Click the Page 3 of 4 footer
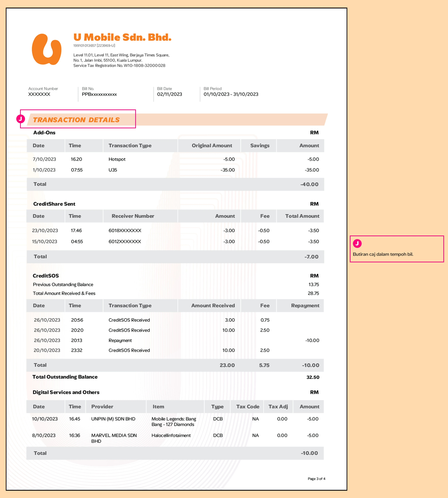 [x=316, y=479]
